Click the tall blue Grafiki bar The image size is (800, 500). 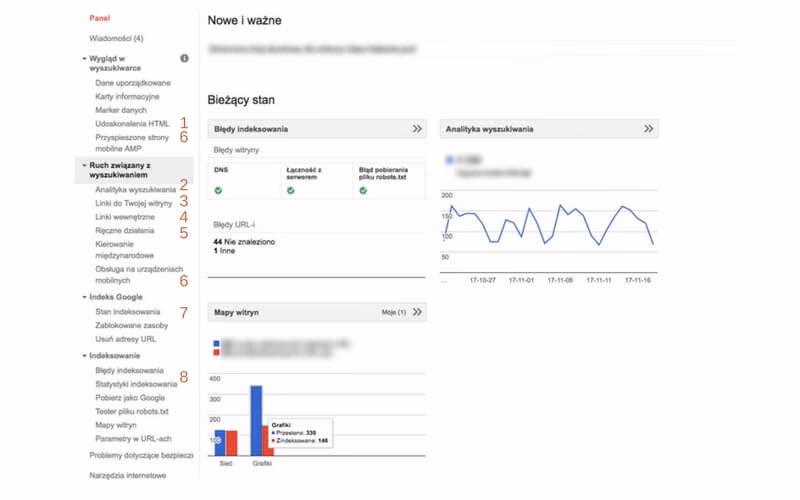point(256,421)
